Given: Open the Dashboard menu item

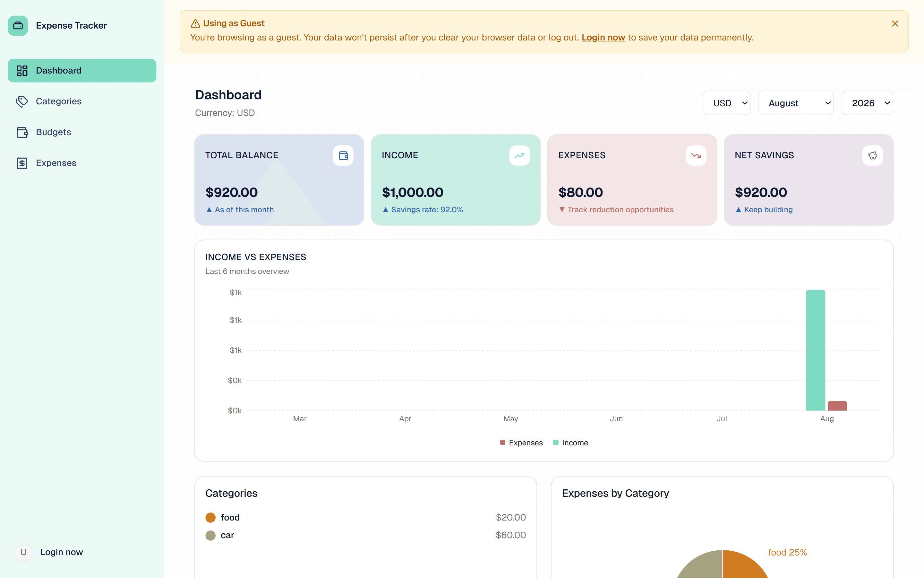Looking at the screenshot, I should tap(82, 71).
